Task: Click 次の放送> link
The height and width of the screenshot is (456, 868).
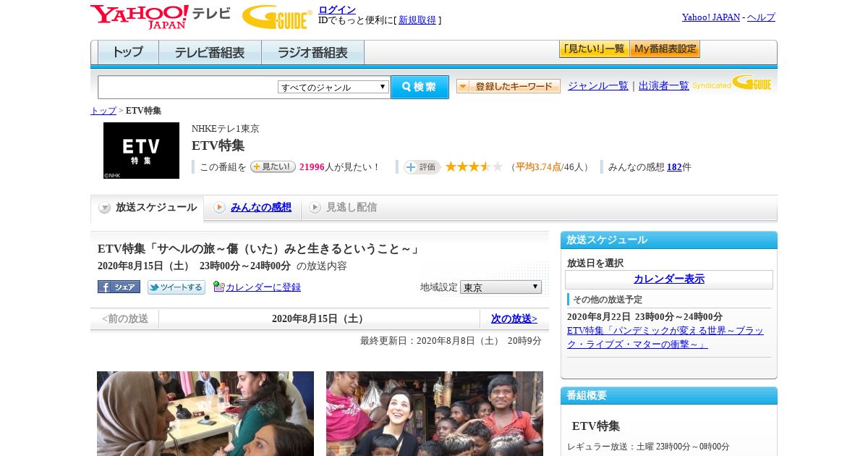Action: [514, 319]
